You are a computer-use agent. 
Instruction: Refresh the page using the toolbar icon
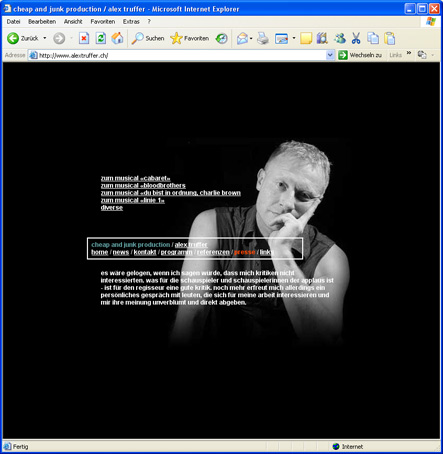click(101, 38)
